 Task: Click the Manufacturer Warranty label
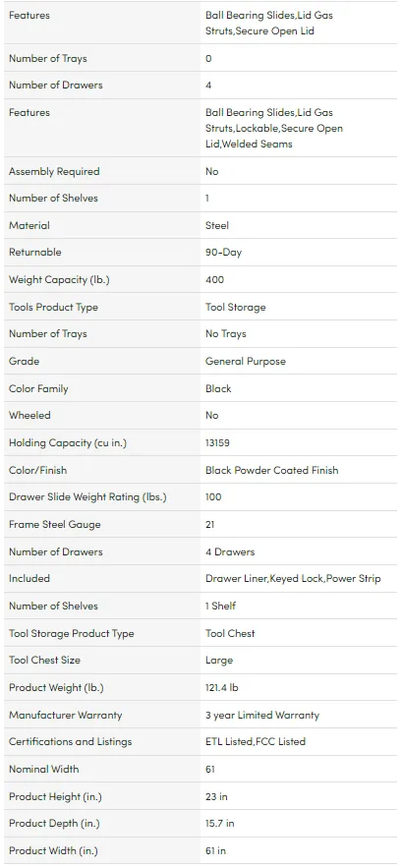65,715
